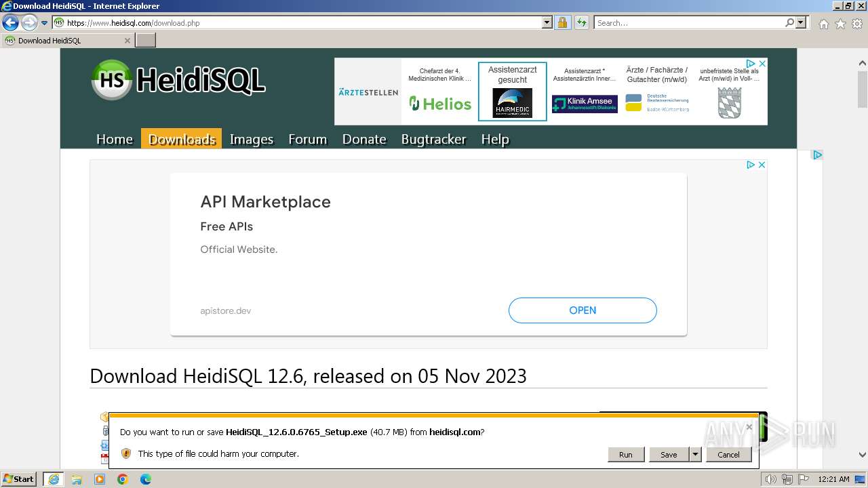Viewport: 868px width, 488px height.
Task: Click the volume speaker tray icon
Action: pos(771,479)
